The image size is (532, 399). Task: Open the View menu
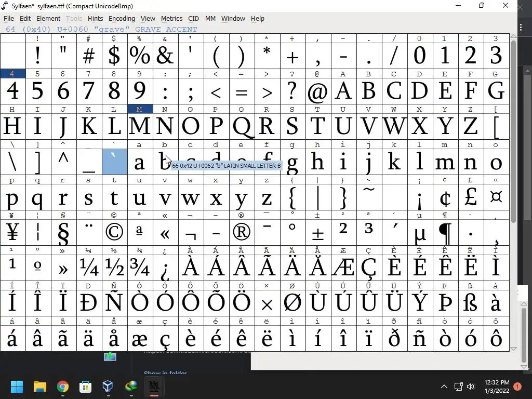point(148,19)
